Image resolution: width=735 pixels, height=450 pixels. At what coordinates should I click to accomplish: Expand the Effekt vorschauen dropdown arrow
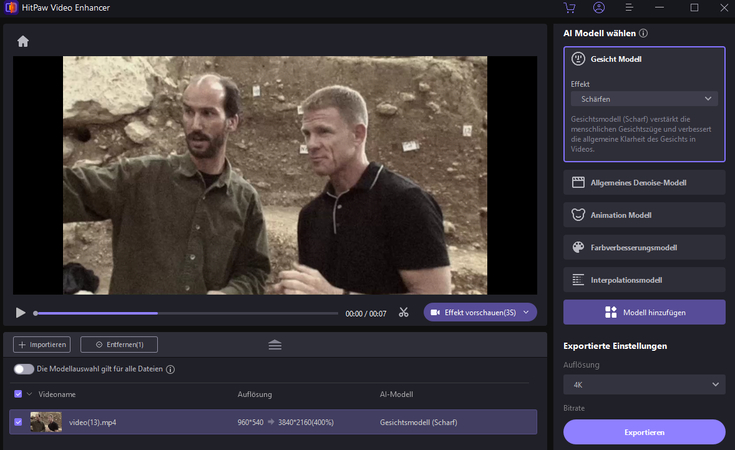coord(526,313)
